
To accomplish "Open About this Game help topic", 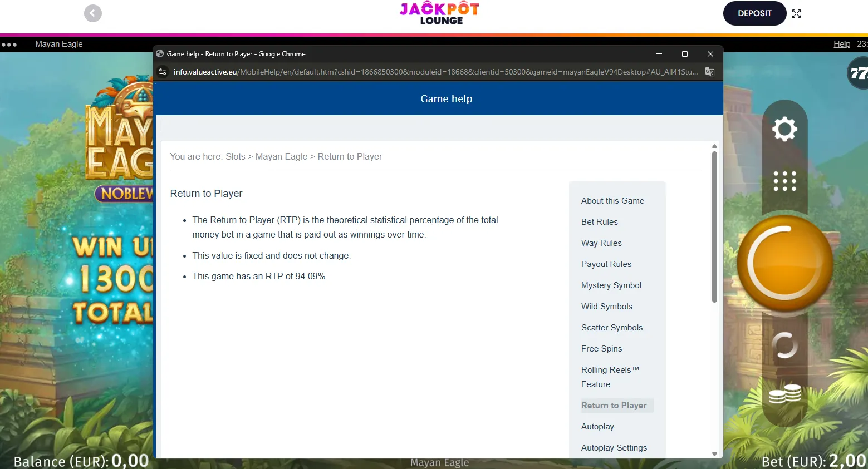I will 612,201.
